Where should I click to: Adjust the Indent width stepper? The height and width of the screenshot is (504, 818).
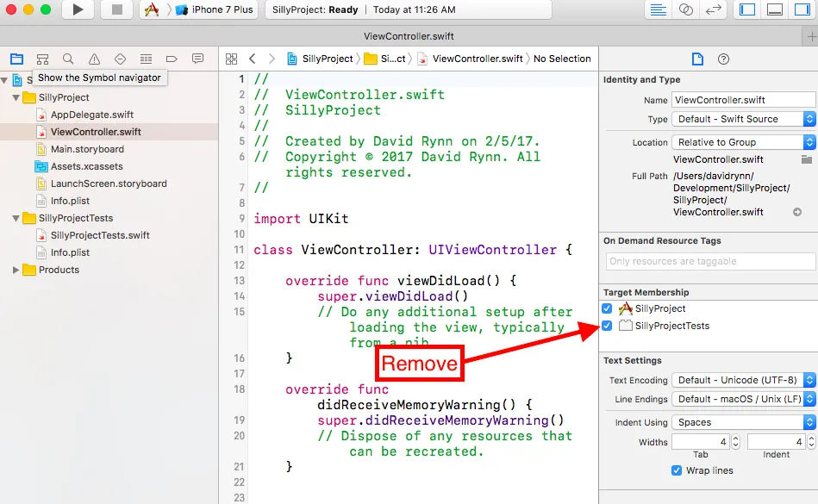811,442
